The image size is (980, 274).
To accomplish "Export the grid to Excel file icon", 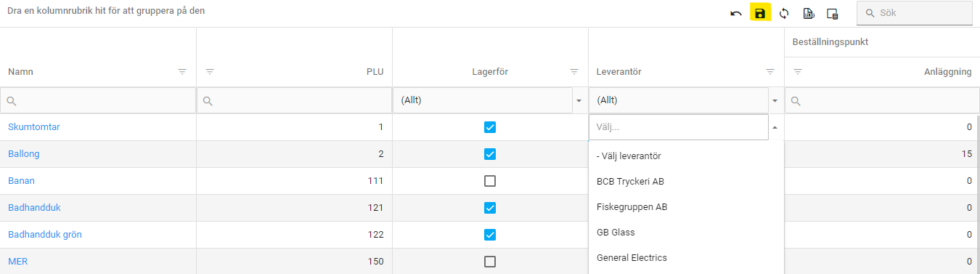I will click(x=808, y=14).
